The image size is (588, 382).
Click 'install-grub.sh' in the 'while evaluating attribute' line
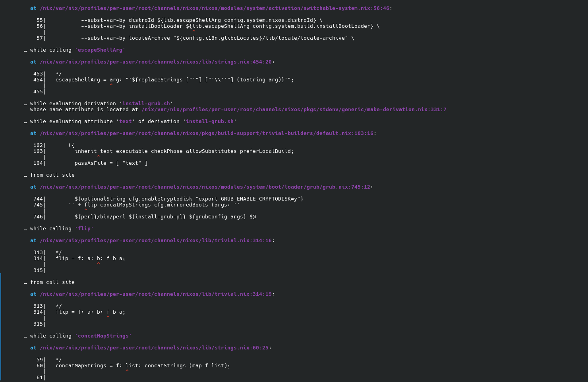coord(210,121)
